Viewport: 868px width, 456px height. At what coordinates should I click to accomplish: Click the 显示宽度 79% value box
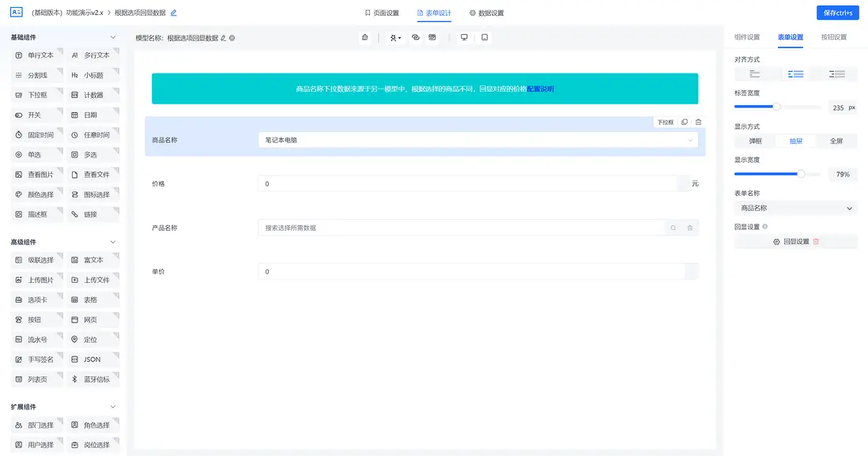point(843,175)
